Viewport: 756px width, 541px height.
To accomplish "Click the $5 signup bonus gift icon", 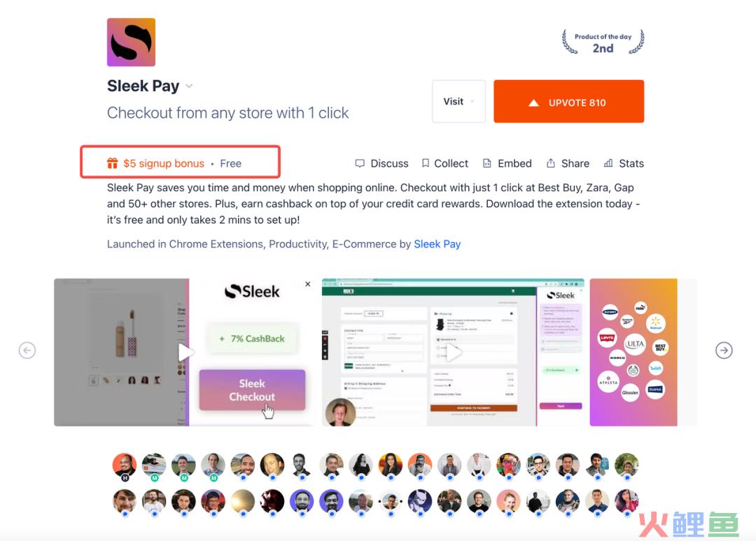I will pos(112,164).
